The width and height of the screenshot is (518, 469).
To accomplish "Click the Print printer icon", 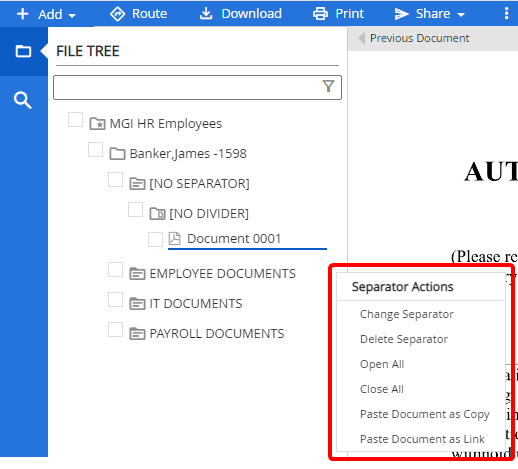I will pos(320,14).
